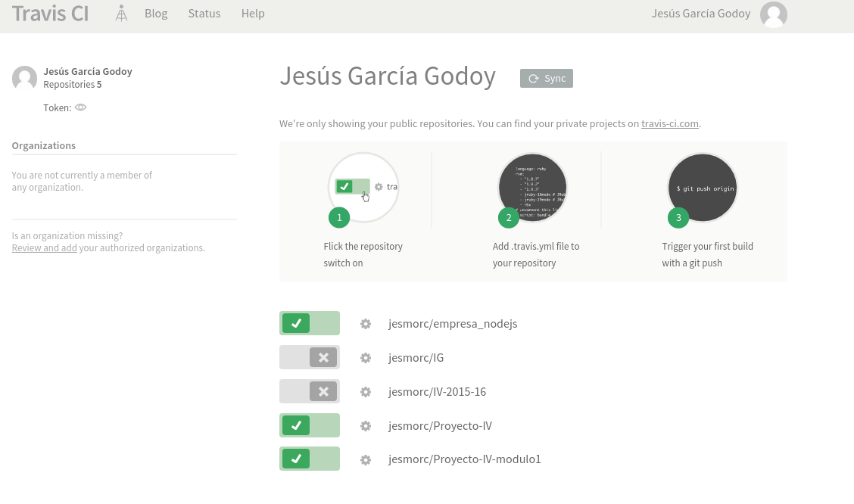Click the user avatar in top-right header

coord(774,14)
